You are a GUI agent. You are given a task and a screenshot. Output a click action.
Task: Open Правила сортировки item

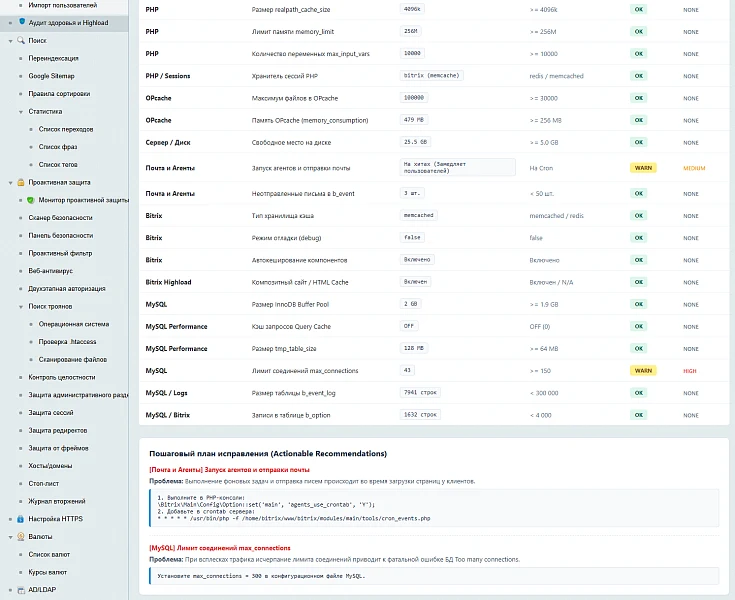tap(59, 94)
